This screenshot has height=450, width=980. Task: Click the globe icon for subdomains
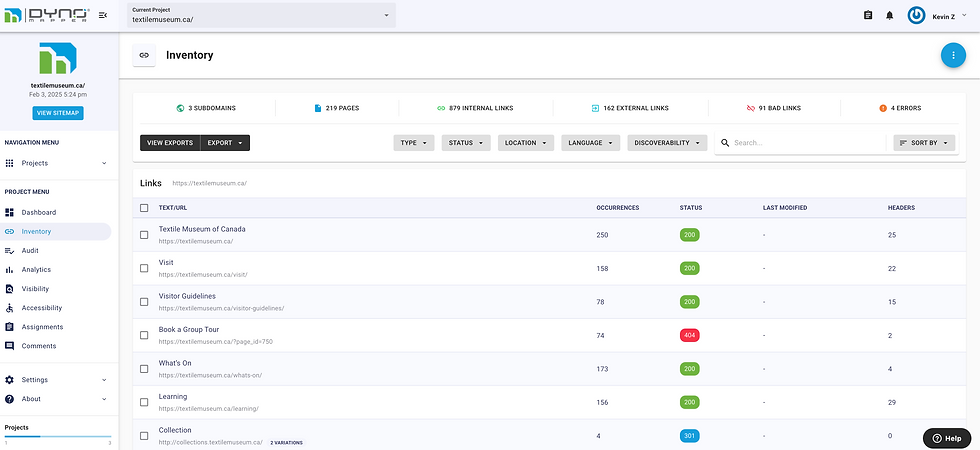[x=180, y=108]
